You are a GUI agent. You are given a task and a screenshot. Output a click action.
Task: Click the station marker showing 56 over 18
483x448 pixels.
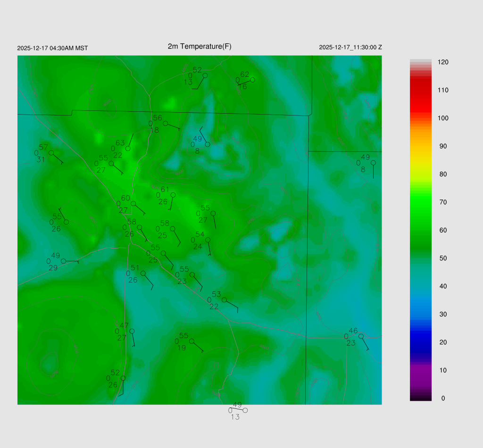pos(165,124)
